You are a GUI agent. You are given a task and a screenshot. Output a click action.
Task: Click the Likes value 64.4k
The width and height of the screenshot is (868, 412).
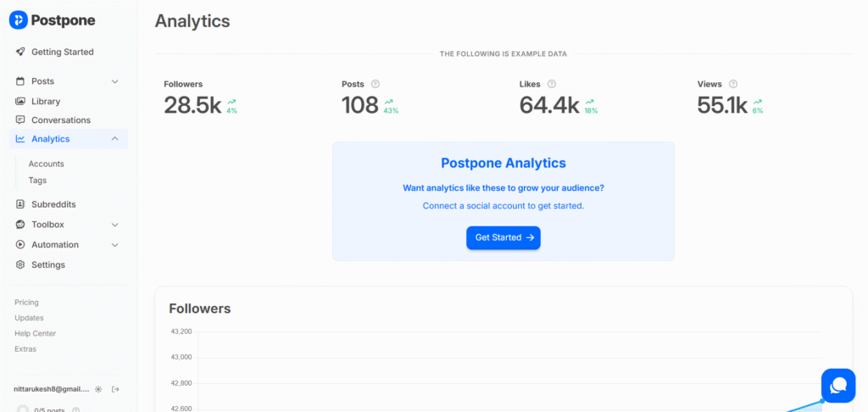click(549, 105)
